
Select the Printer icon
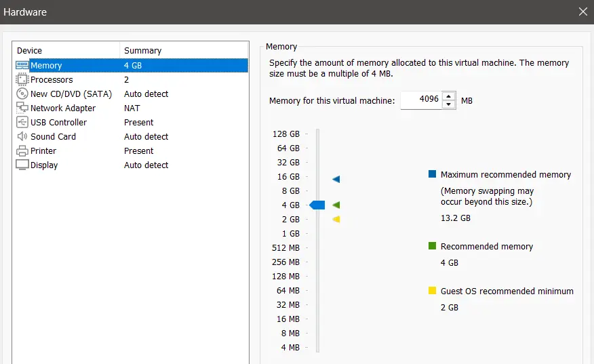pyautogui.click(x=22, y=151)
